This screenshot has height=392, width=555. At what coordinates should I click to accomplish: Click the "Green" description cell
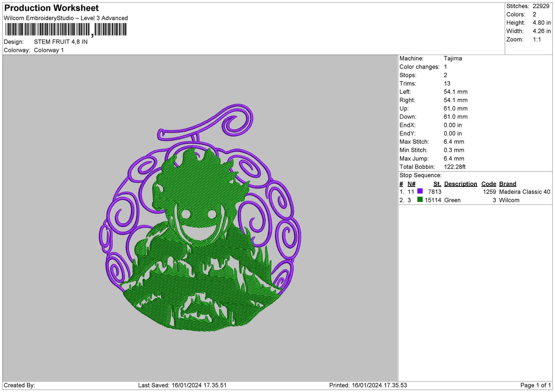(452, 200)
